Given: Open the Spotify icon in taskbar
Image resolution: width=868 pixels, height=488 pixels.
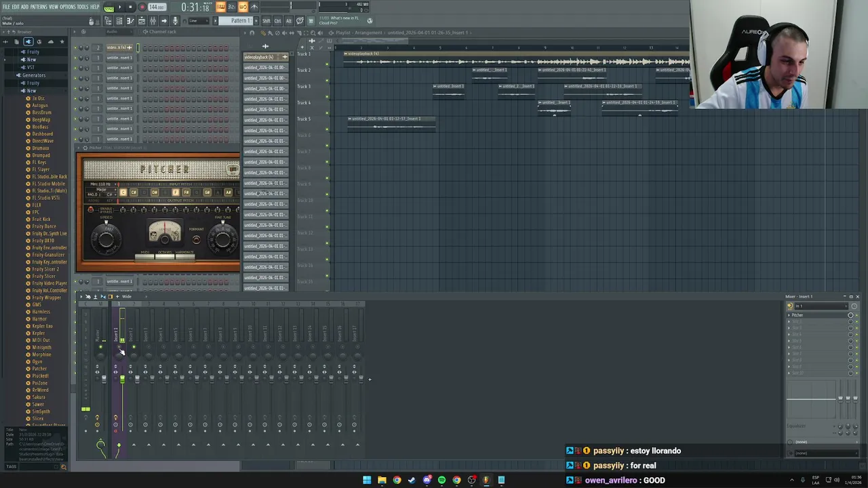Looking at the screenshot, I should [441, 480].
